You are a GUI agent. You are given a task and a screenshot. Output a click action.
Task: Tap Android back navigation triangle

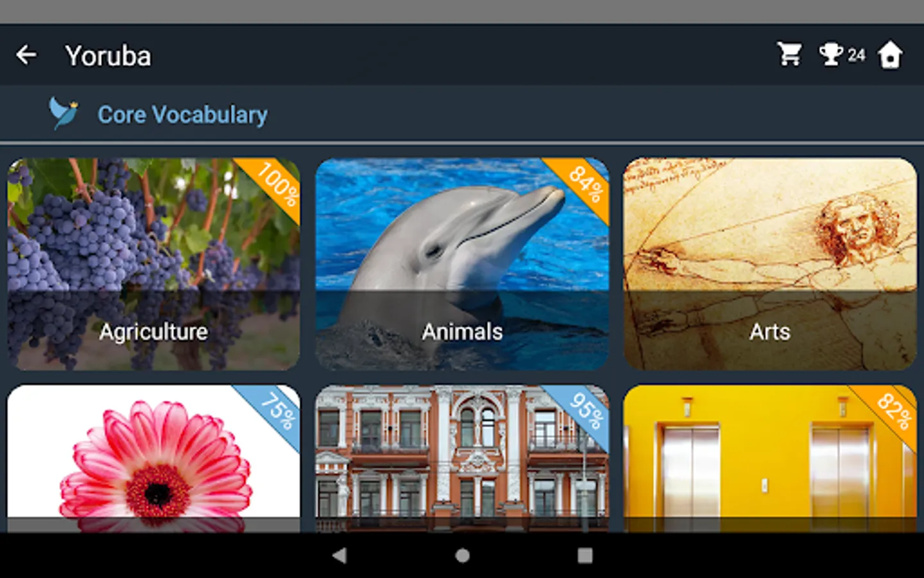click(x=339, y=556)
